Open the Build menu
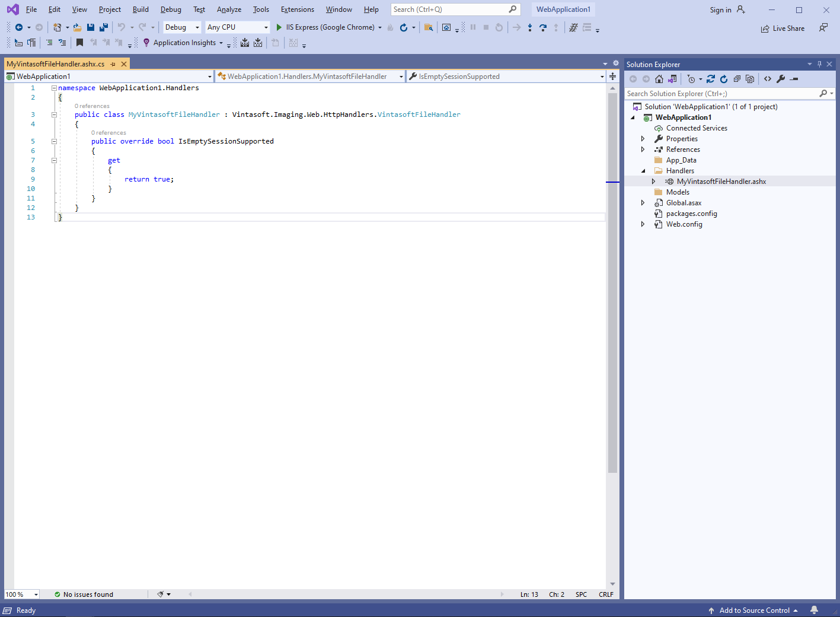 tap(140, 9)
